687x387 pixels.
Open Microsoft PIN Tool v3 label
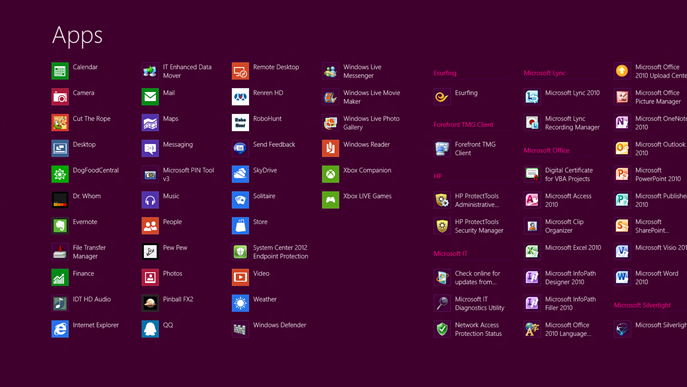[x=189, y=174]
